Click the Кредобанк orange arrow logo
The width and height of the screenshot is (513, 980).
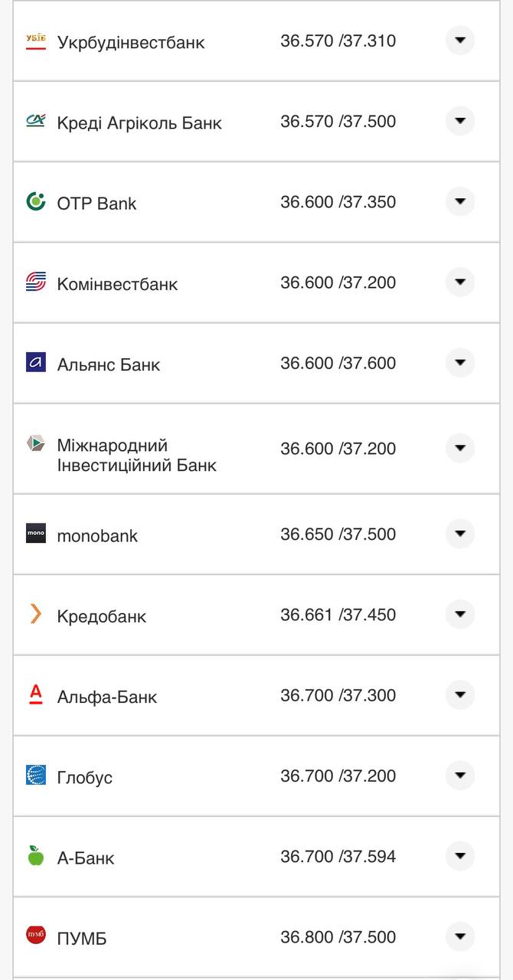(x=34, y=615)
